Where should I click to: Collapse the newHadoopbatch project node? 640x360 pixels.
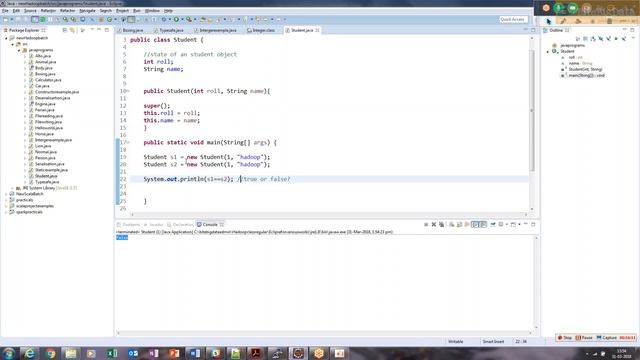pyautogui.click(x=7, y=38)
